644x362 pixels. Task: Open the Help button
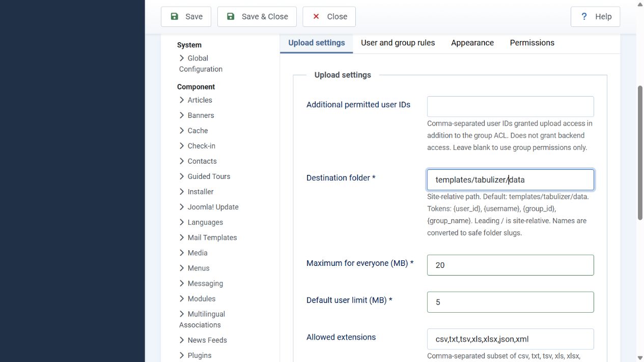(x=595, y=17)
